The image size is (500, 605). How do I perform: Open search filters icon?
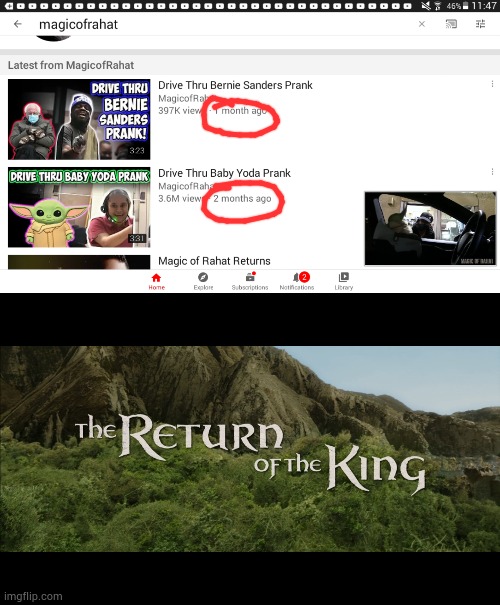tap(480, 24)
